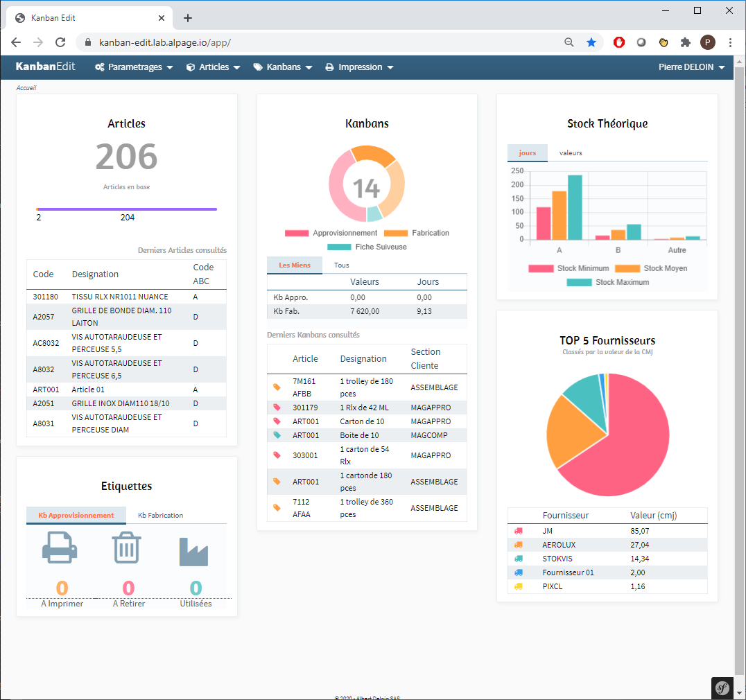746x700 pixels.
Task: Click the red truck icon beside JM
Action: point(519,531)
